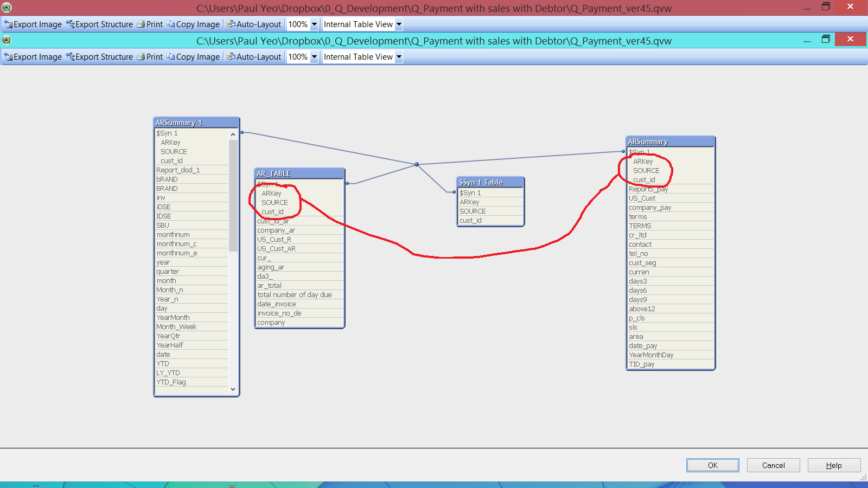Maximize the front table viewer window
868x488 pixels.
(x=826, y=39)
